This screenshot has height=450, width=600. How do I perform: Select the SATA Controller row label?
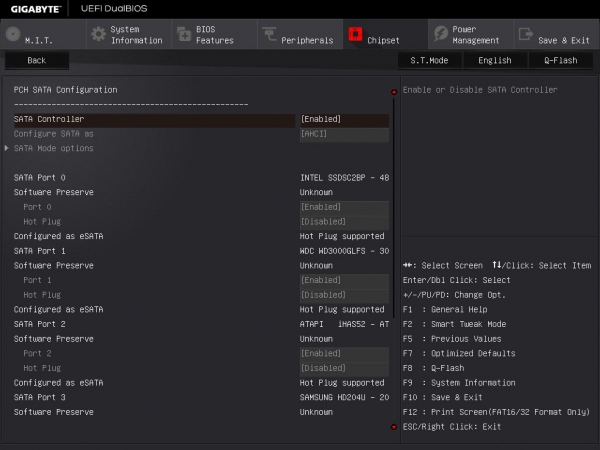[x=49, y=119]
